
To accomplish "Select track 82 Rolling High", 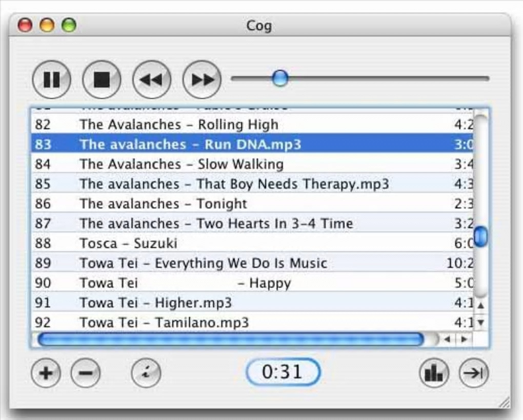I will click(x=252, y=124).
